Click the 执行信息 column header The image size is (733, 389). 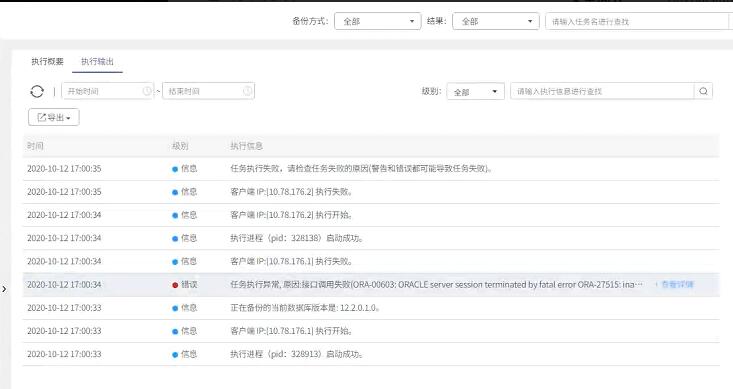point(246,146)
